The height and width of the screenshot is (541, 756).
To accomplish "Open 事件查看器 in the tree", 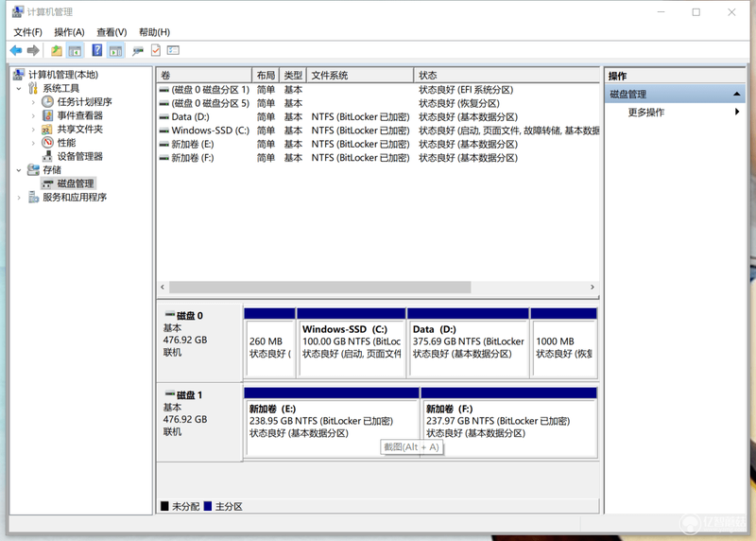I will pyautogui.click(x=80, y=115).
